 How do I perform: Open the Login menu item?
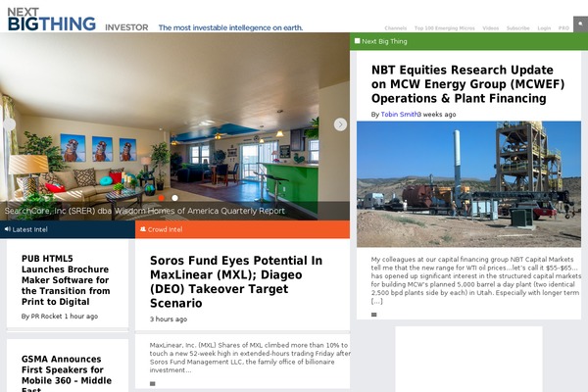544,28
